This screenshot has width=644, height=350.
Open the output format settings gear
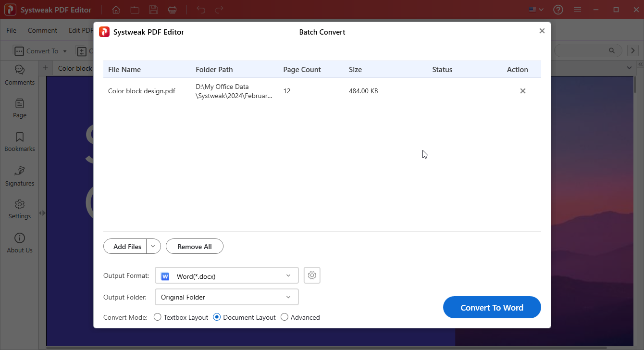point(312,275)
